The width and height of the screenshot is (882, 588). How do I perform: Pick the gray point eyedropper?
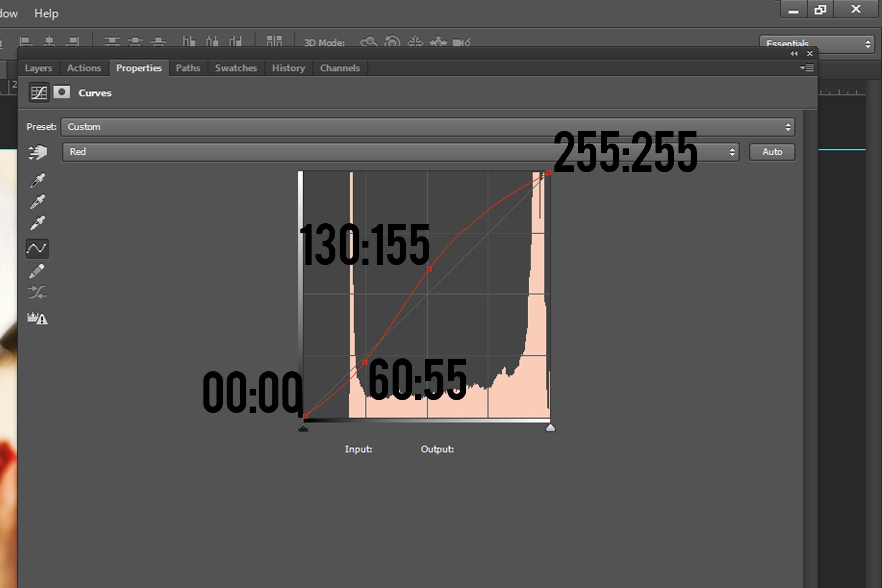click(38, 202)
